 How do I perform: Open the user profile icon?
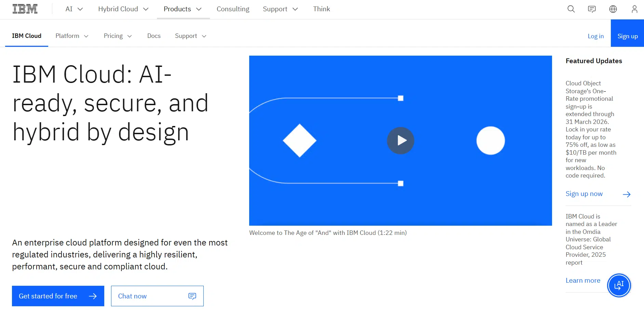634,9
